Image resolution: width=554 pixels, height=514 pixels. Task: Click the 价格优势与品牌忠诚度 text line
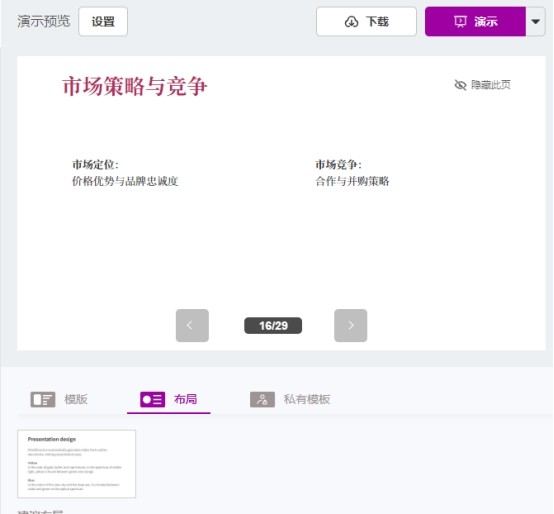tap(125, 181)
